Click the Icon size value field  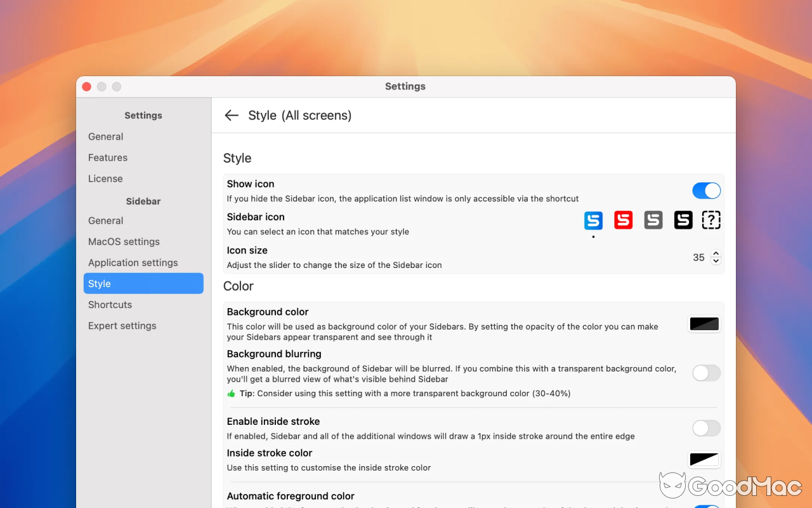coord(698,257)
